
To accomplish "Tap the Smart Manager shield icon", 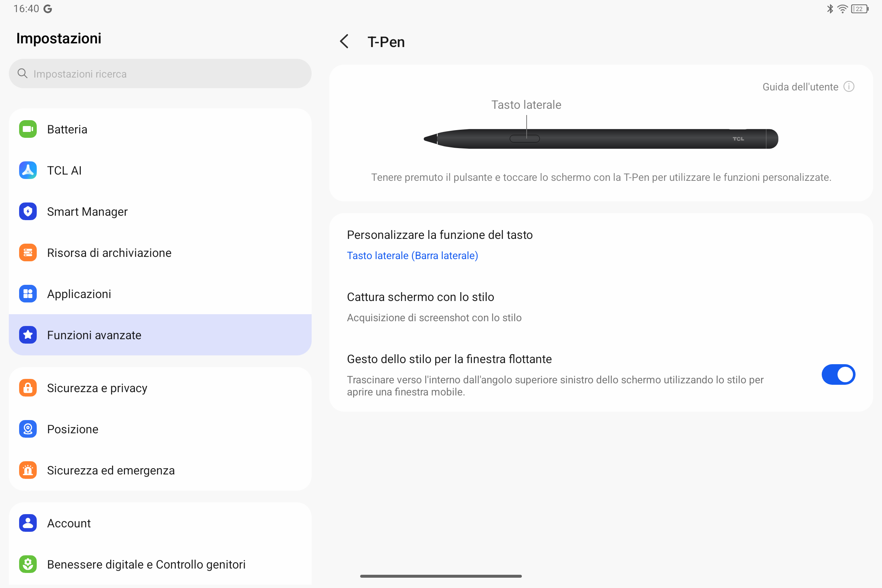I will (x=28, y=212).
